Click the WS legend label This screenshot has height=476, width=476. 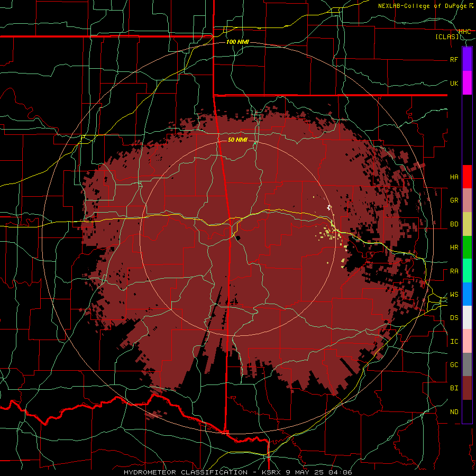(454, 295)
